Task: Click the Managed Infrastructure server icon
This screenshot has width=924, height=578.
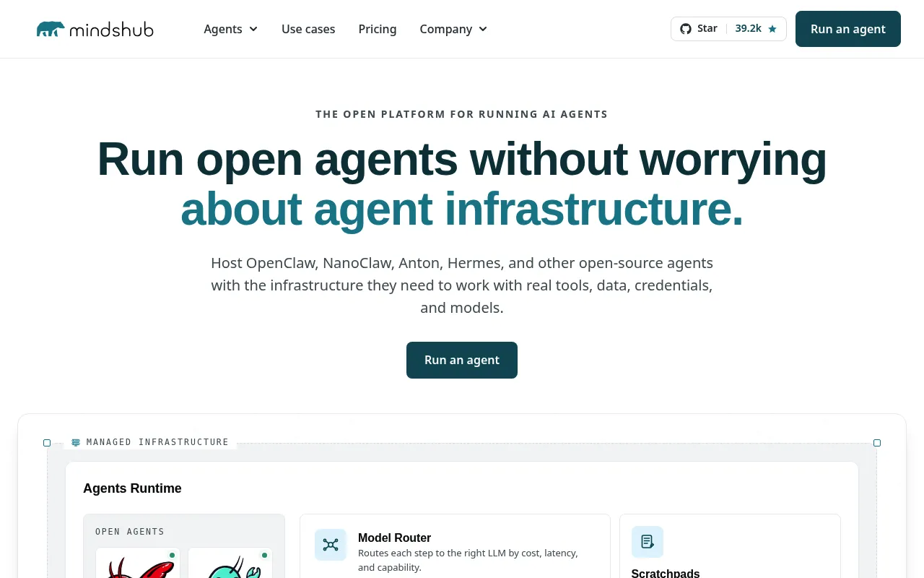Action: tap(76, 442)
